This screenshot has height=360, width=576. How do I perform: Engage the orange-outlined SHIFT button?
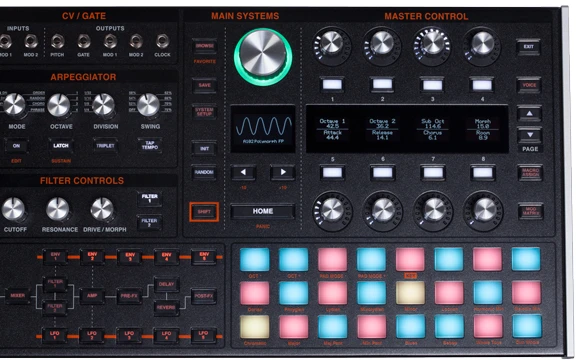204,212
